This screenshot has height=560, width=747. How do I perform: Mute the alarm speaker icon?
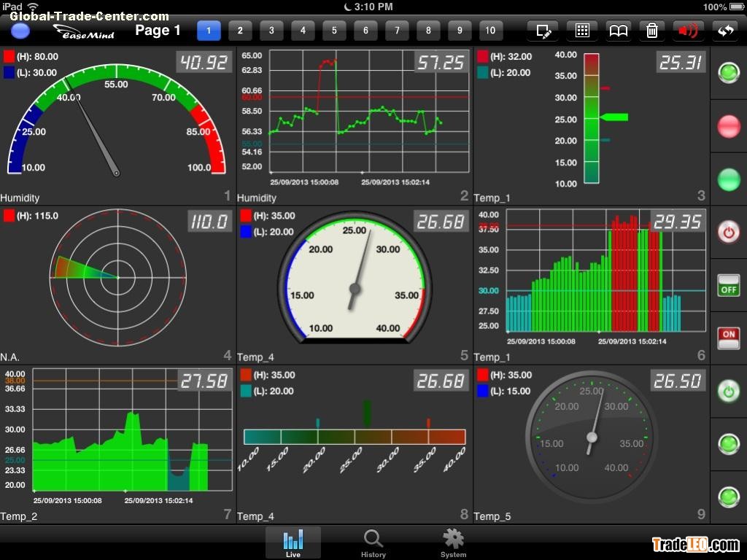coord(688,31)
